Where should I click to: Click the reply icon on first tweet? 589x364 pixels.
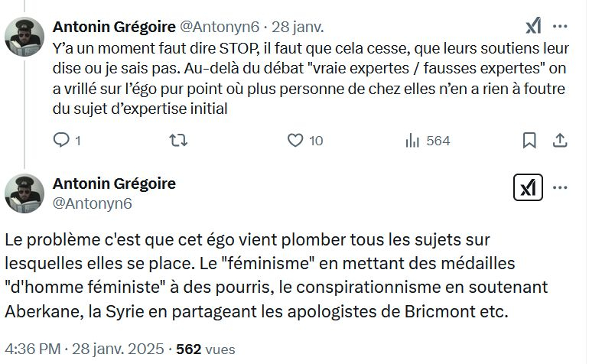63,141
